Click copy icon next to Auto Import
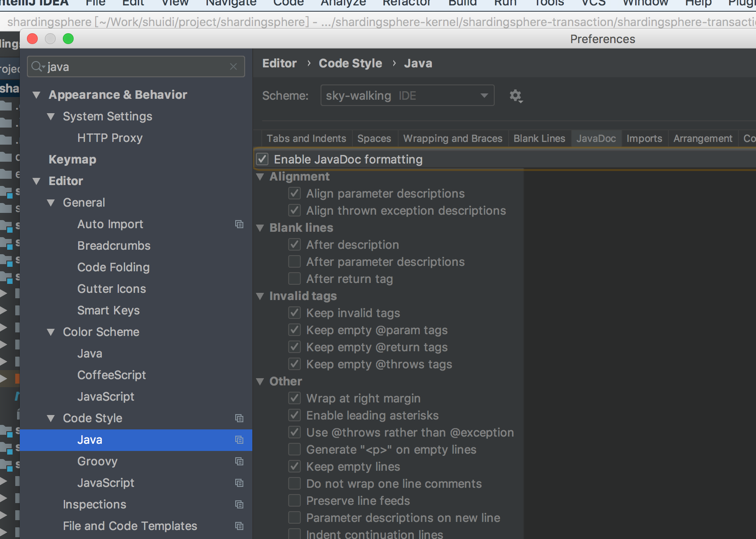 (239, 224)
